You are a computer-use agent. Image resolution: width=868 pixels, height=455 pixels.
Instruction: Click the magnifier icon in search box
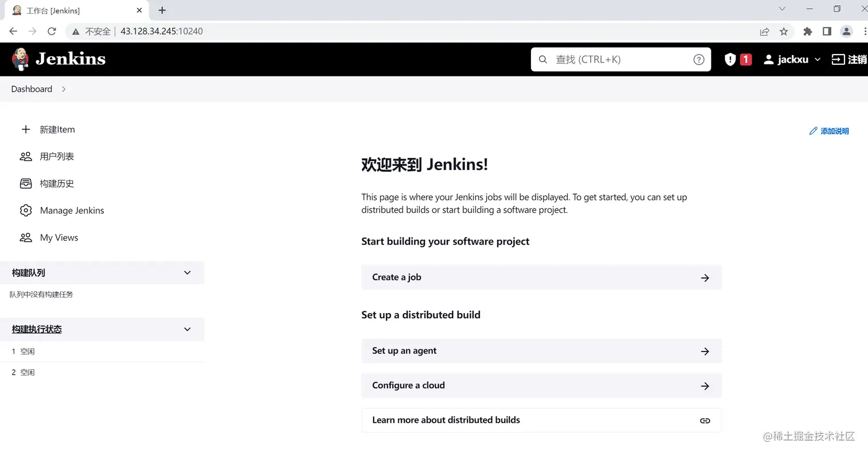(543, 59)
